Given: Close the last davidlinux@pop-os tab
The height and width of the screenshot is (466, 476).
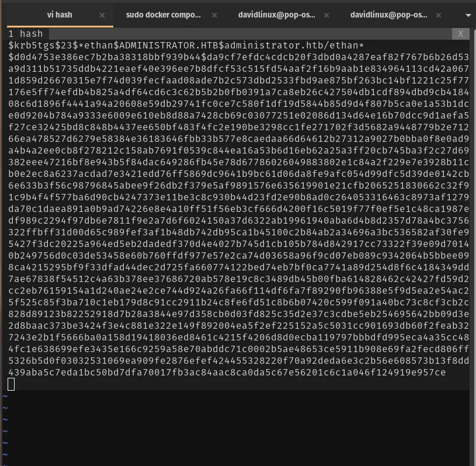Looking at the screenshot, I should 440,15.
